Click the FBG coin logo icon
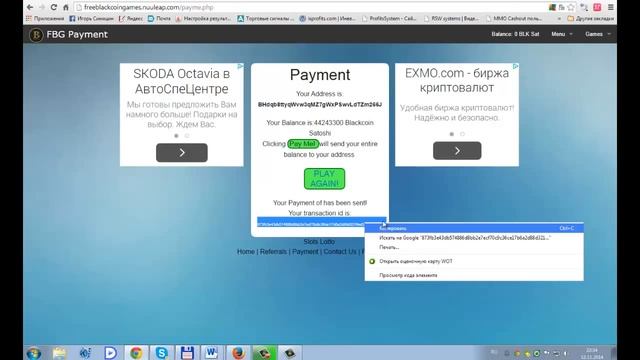640x360 pixels. 36,35
